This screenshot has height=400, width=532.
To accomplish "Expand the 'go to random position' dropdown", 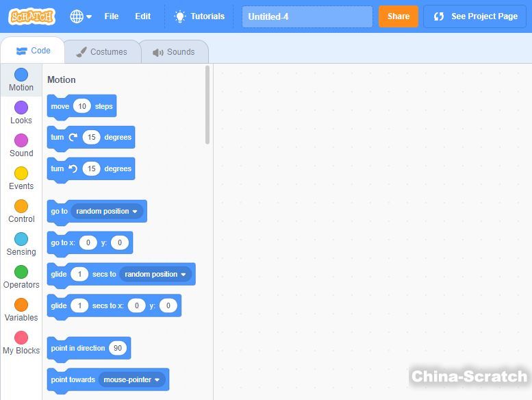I will click(134, 212).
